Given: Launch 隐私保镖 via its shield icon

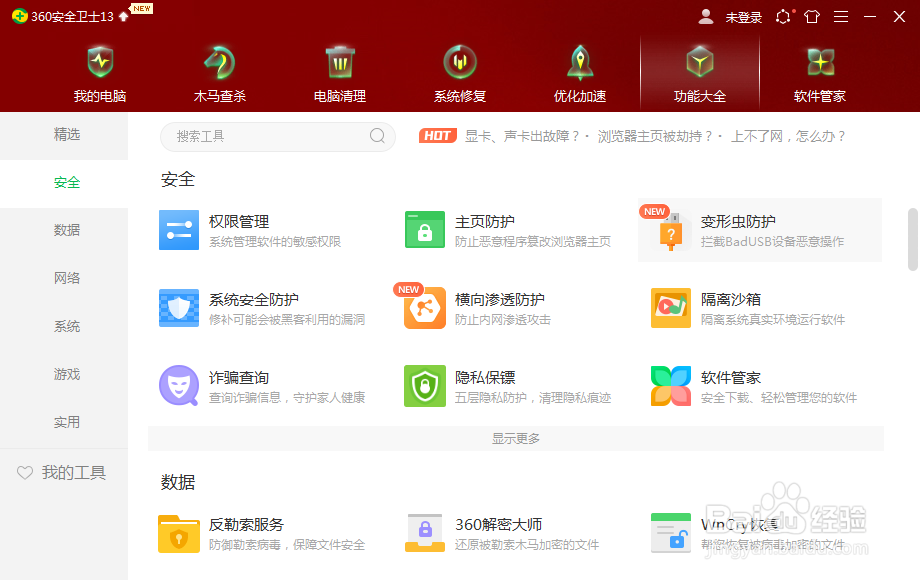Looking at the screenshot, I should tap(424, 386).
